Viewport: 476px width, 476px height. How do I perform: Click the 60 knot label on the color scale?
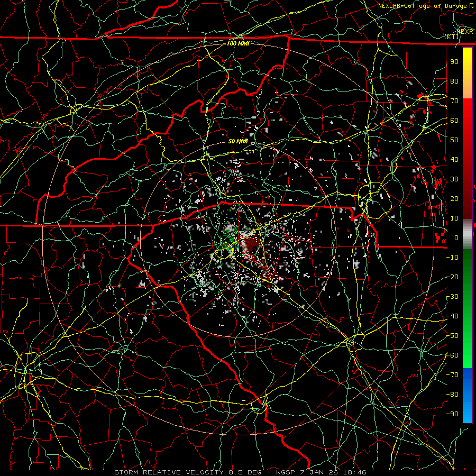pos(454,120)
